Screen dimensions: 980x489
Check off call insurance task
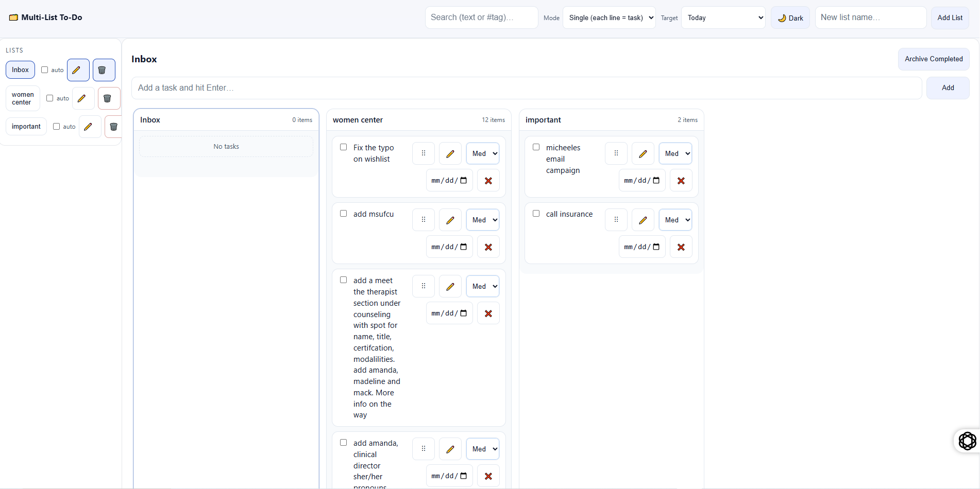click(536, 214)
